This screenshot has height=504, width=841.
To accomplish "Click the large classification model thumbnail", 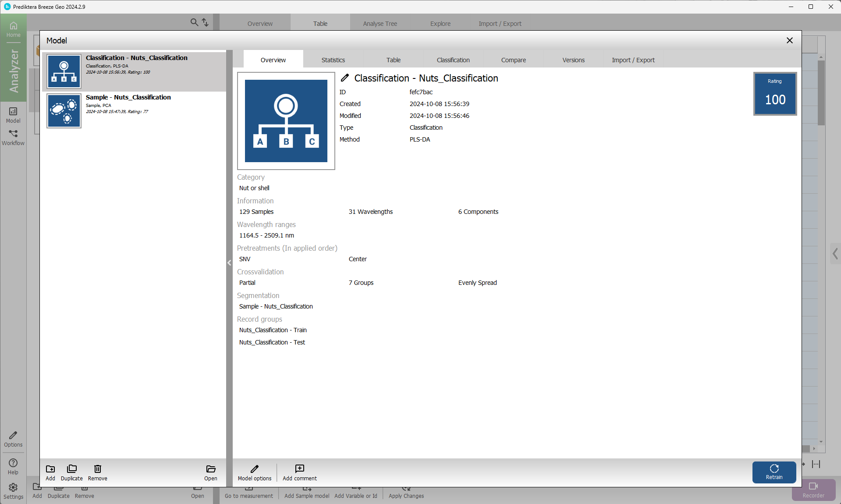I will tap(286, 121).
